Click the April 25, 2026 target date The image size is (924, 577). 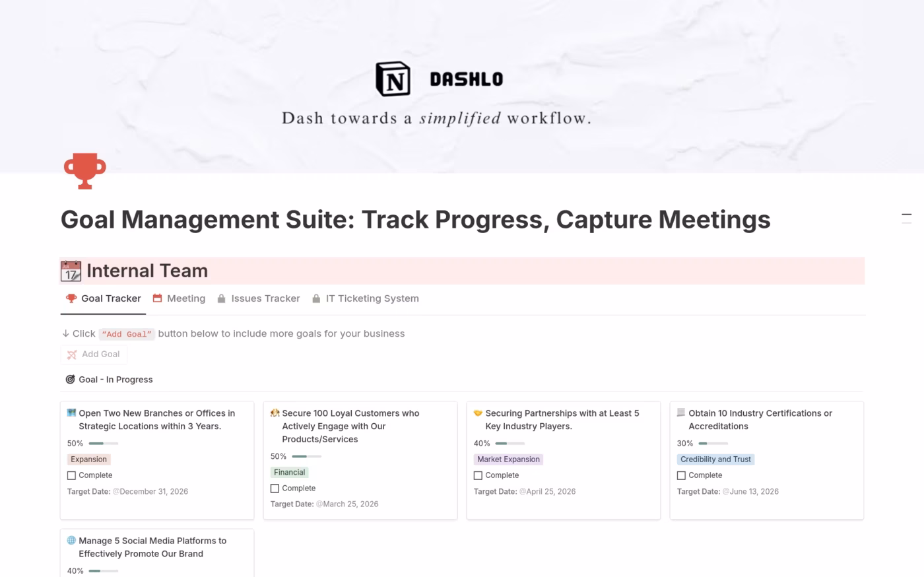(x=547, y=492)
